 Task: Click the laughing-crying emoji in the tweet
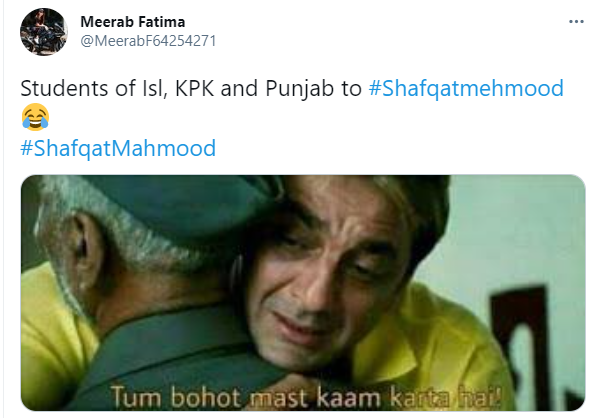[x=35, y=117]
